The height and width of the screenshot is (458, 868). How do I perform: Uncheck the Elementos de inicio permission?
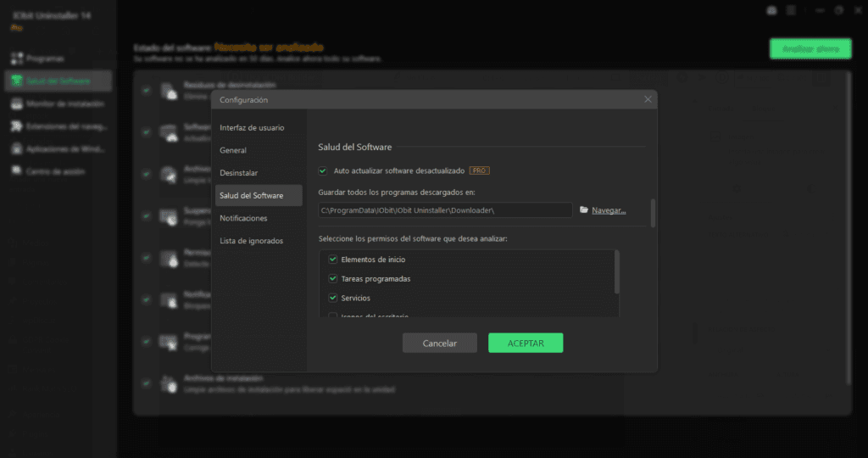[x=332, y=260]
